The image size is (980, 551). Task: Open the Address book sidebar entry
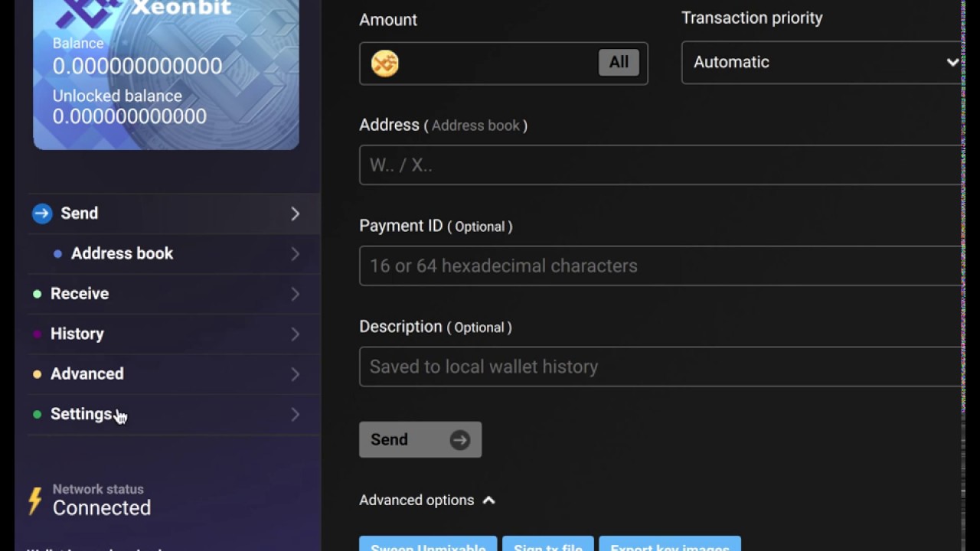click(x=174, y=253)
